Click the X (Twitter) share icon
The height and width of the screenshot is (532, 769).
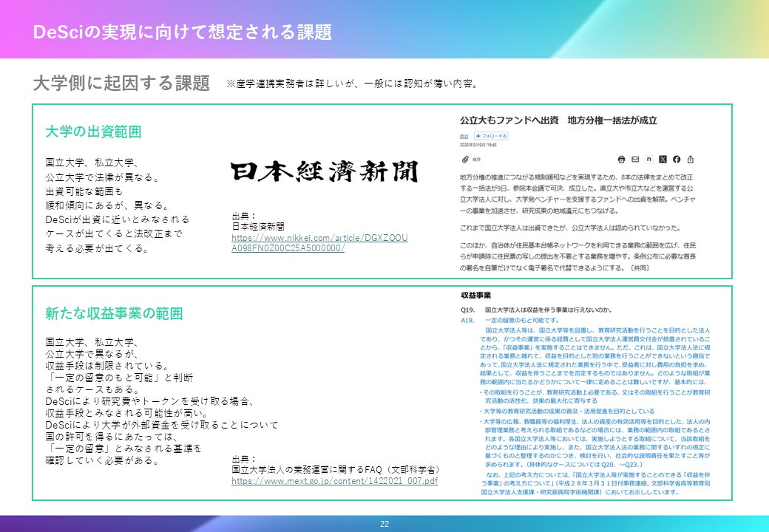coord(663,159)
